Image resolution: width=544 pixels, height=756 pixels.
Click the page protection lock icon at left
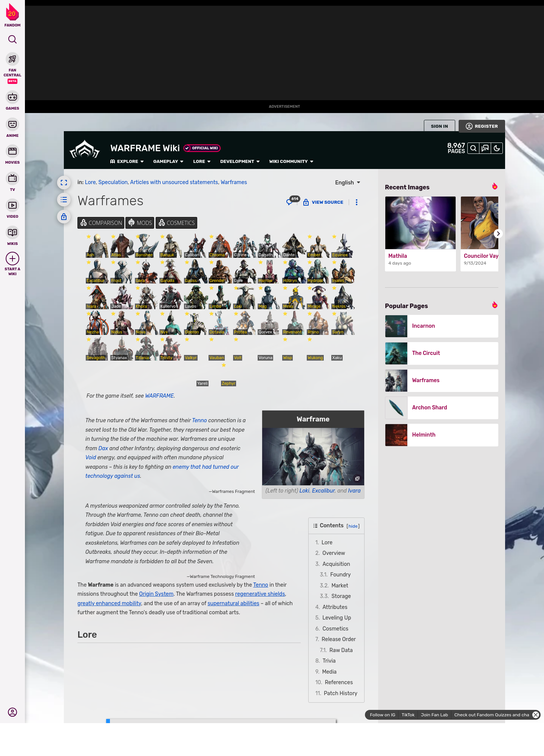pyautogui.click(x=64, y=217)
